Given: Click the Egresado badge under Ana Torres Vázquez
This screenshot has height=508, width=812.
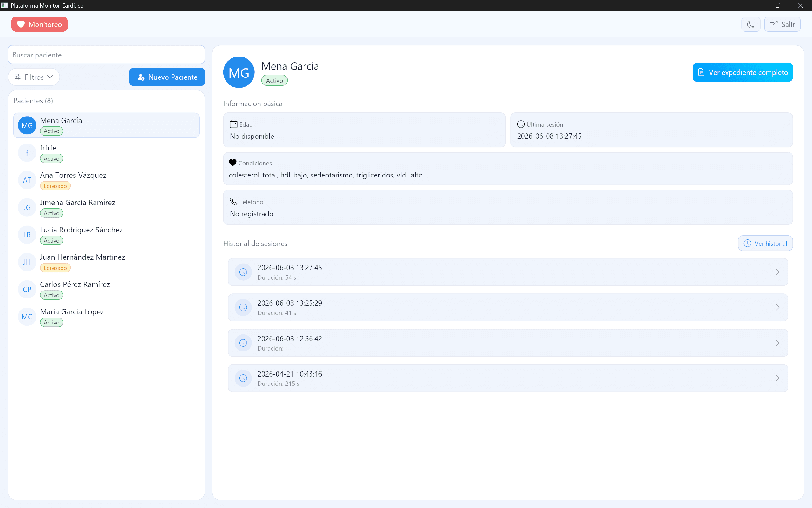Looking at the screenshot, I should tap(56, 186).
